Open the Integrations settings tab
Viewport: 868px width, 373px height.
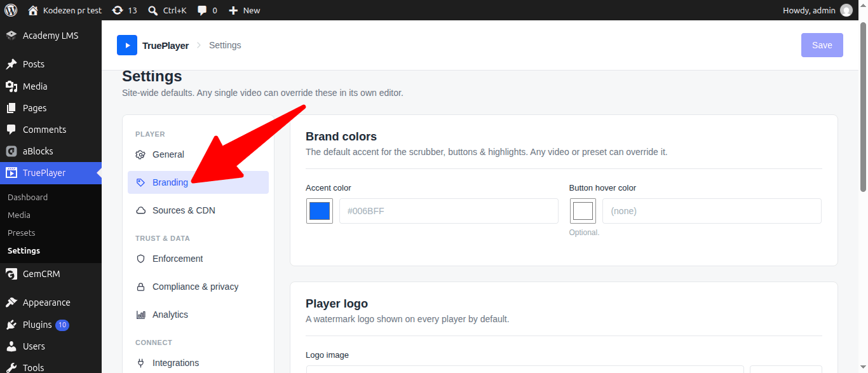click(x=198, y=362)
